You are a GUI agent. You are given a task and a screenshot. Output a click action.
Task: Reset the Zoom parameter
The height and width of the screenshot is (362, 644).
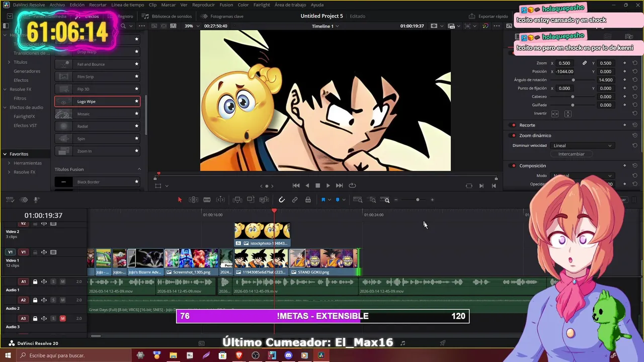pyautogui.click(x=635, y=63)
